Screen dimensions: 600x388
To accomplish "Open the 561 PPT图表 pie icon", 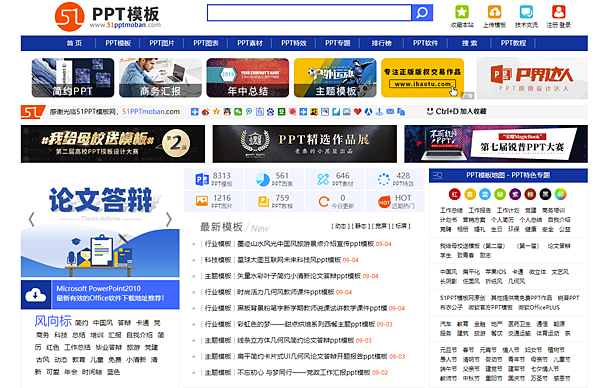I will (263, 179).
